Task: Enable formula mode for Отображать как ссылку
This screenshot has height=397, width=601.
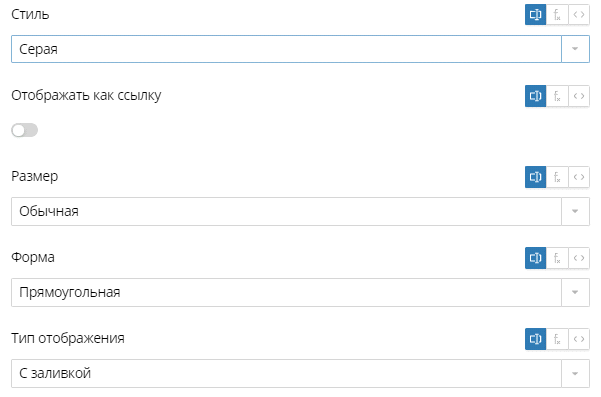Action: (557, 96)
